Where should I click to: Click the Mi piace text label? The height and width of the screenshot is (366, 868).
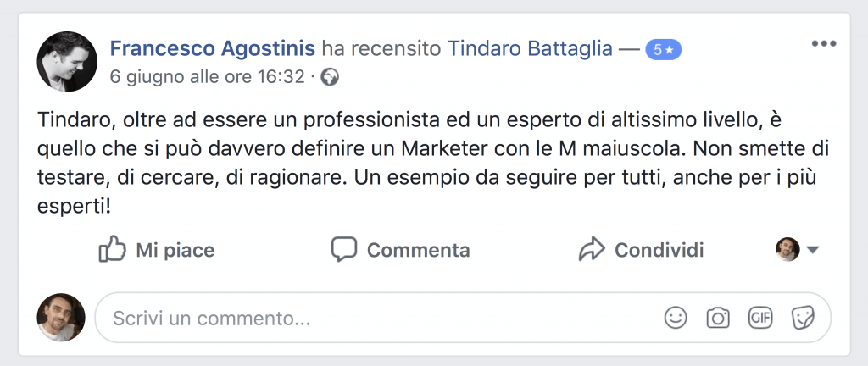175,250
